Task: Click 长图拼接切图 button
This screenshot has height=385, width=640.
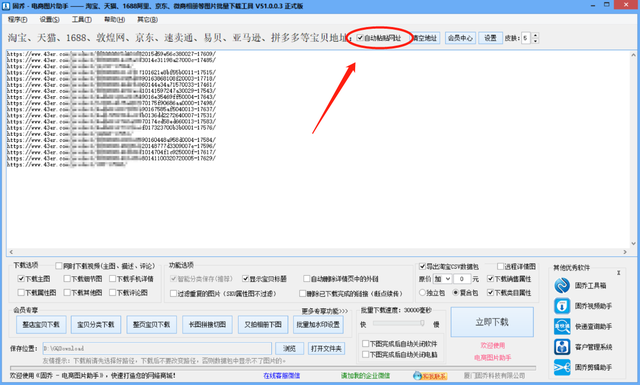Action: pos(207,325)
